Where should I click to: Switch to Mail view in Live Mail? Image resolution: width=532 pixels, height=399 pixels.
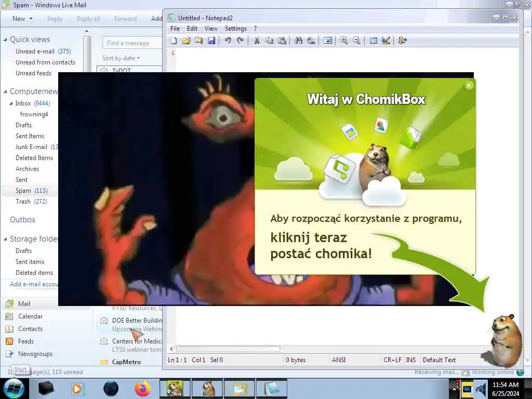pyautogui.click(x=24, y=304)
